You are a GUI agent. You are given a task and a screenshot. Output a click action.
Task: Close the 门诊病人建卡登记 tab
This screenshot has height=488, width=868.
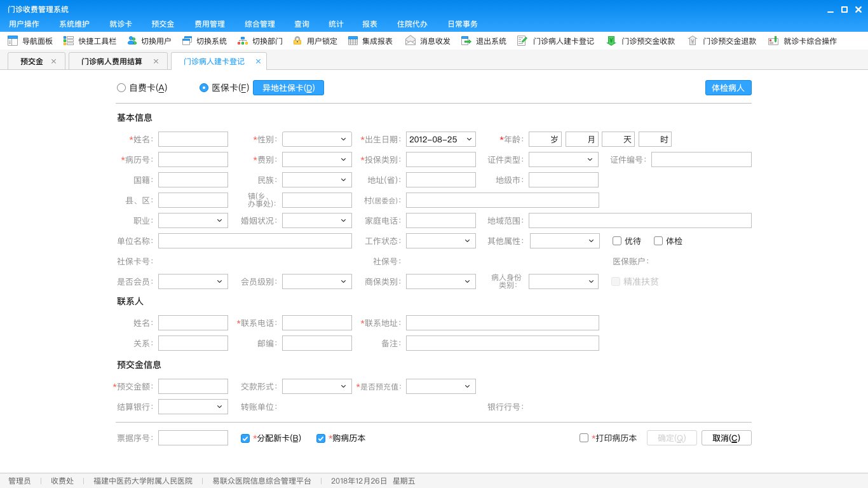[258, 62]
